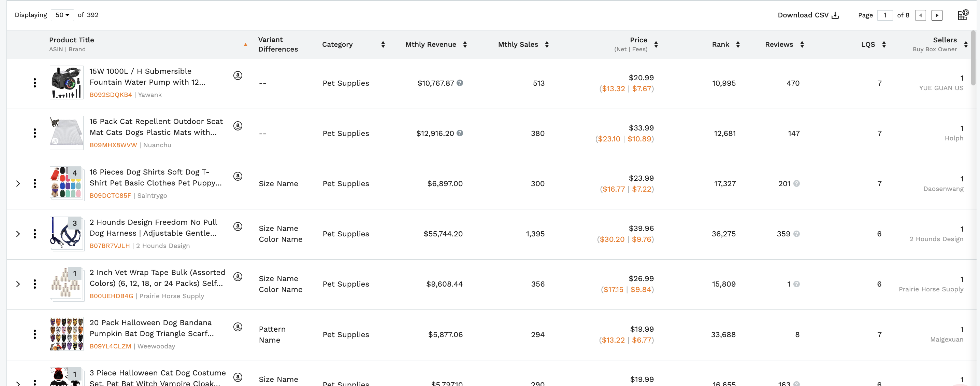Open ASIN link B00UEHDB4G
This screenshot has width=980, height=386.
[x=112, y=296]
